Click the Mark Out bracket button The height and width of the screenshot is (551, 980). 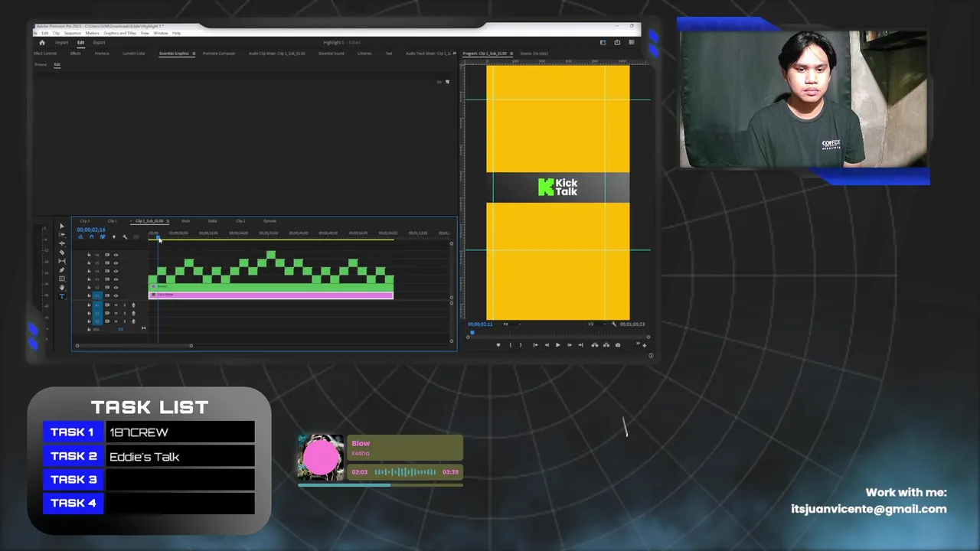pos(521,345)
